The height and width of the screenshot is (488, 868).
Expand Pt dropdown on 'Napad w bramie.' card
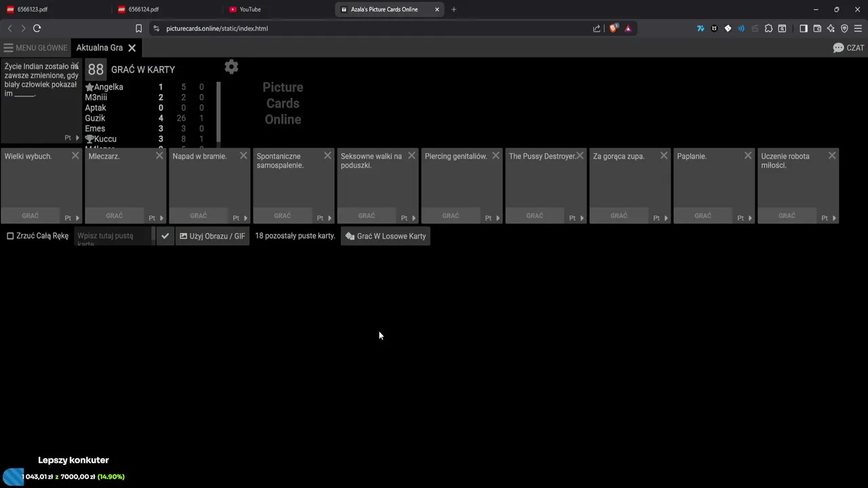tap(240, 218)
